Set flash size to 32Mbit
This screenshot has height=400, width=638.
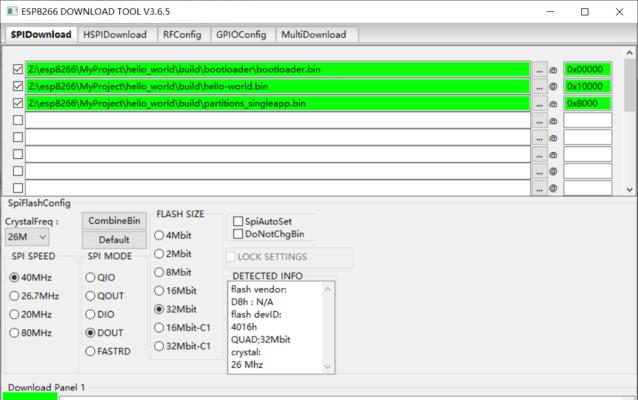click(159, 309)
